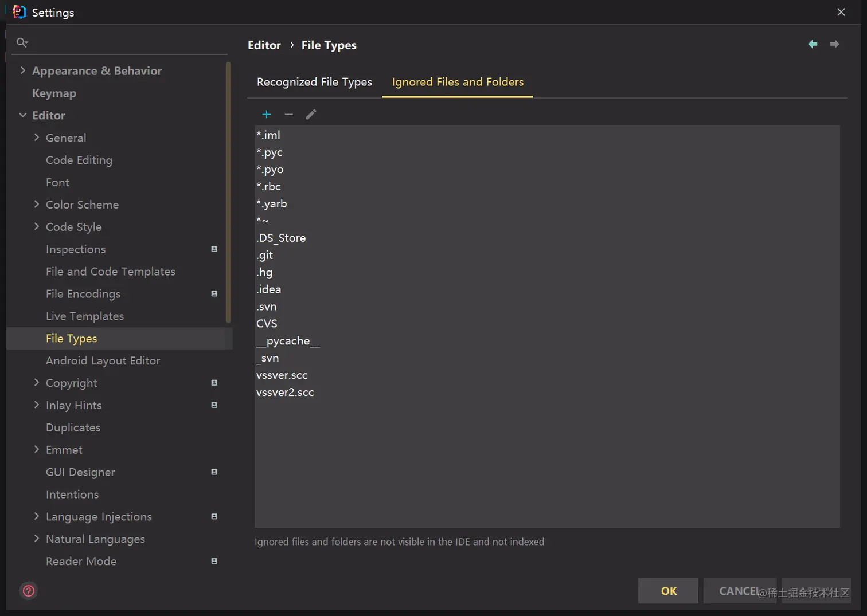This screenshot has height=616, width=867.
Task: Click the remove pattern minus icon
Action: pyautogui.click(x=289, y=115)
